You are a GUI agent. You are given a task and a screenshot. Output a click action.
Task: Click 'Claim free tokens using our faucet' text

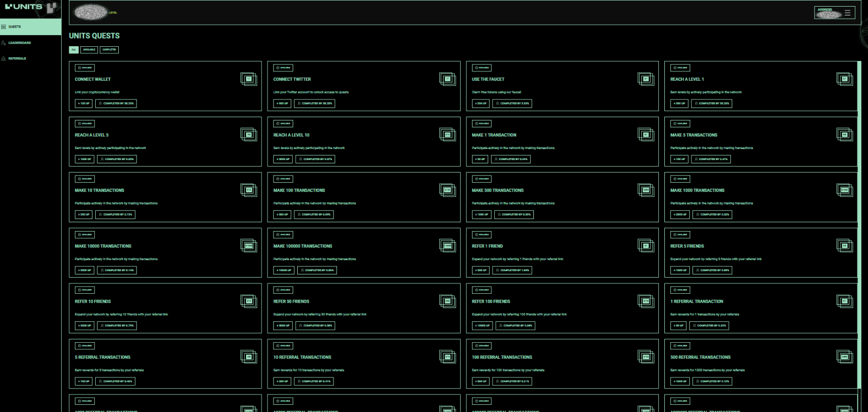coord(496,92)
